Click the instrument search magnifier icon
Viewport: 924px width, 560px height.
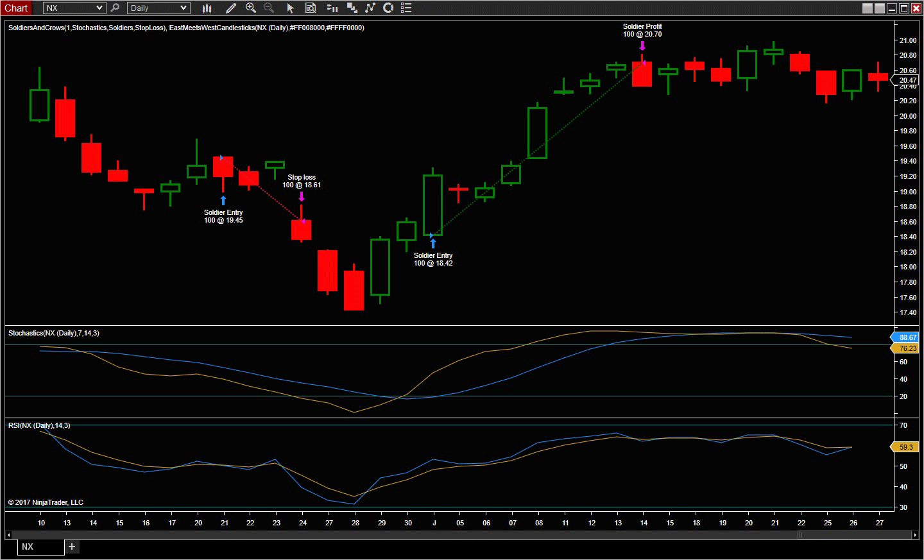pos(115,8)
